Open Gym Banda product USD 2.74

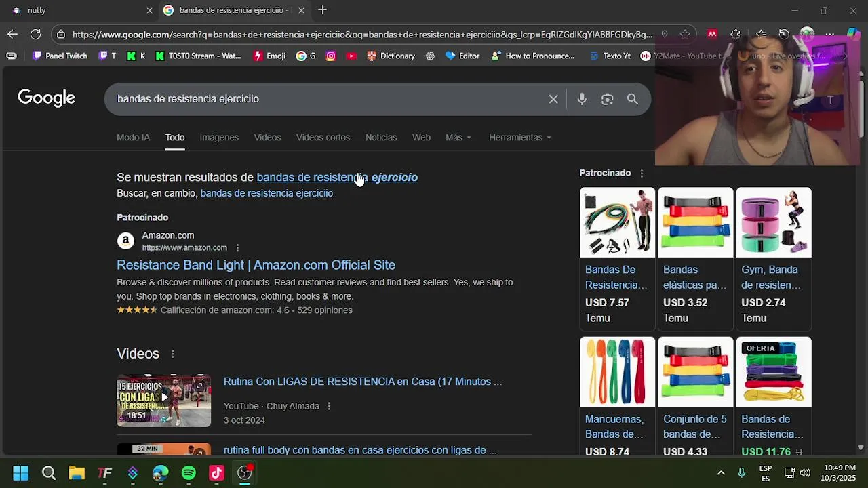774,258
